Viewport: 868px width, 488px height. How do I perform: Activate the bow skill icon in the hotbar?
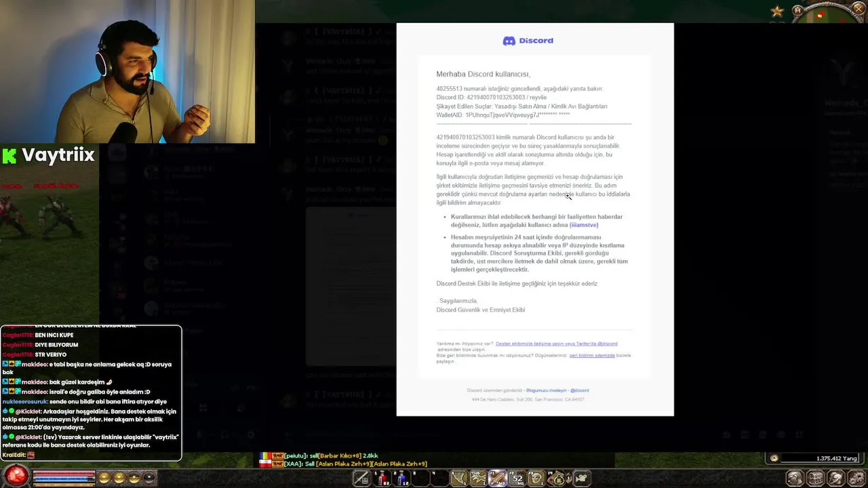pos(459,479)
